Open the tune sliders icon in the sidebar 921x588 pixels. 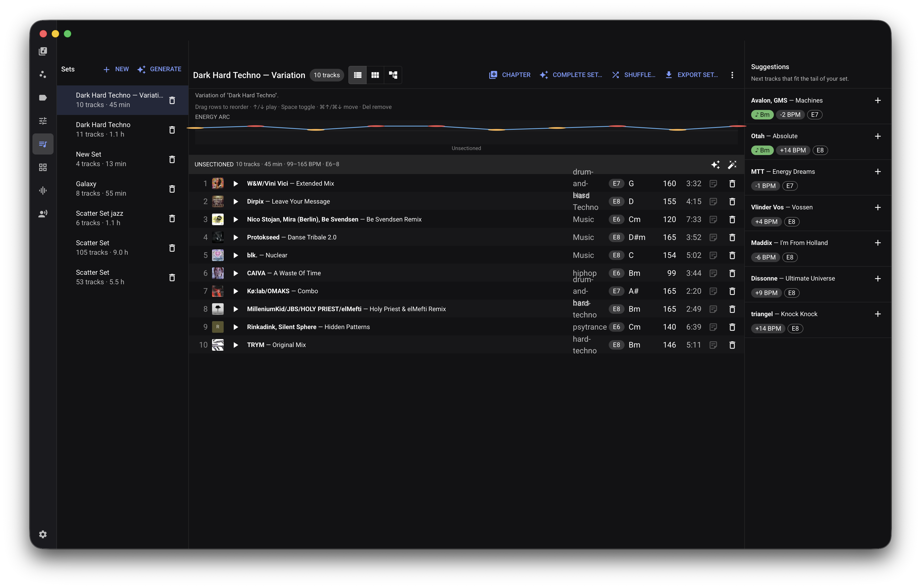pos(43,121)
